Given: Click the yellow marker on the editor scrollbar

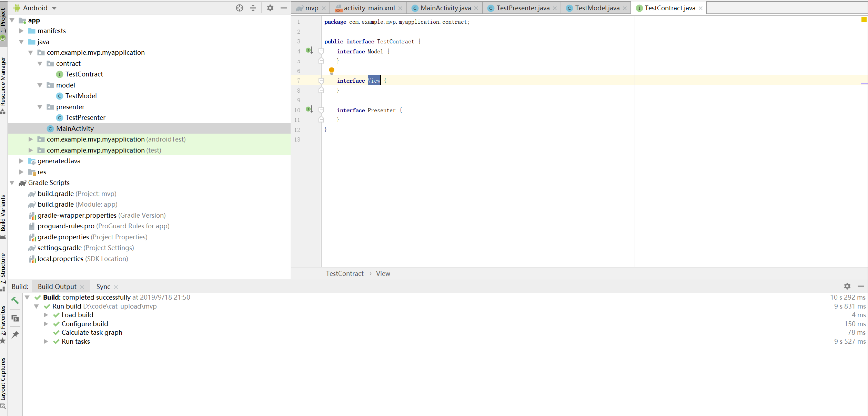Looking at the screenshot, I should click(864, 20).
